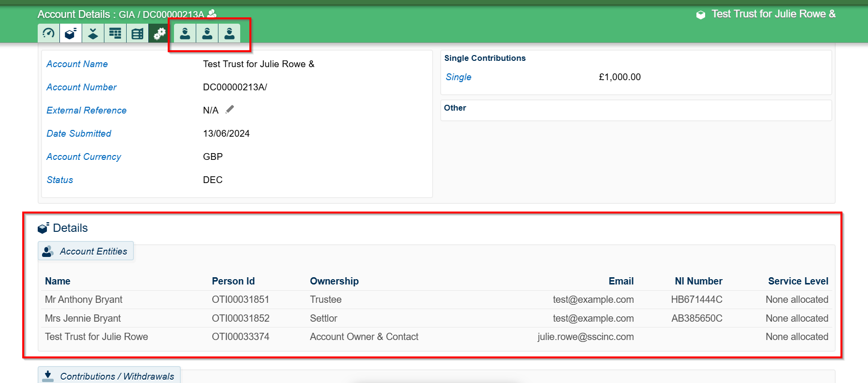Viewport: 868px width, 383px height.
Task: Switch to the Account Entities tab
Action: [86, 251]
